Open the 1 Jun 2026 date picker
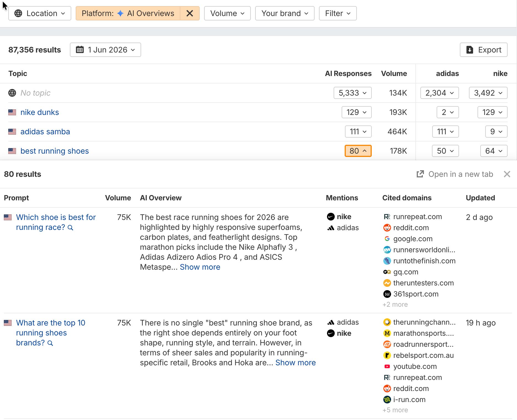The height and width of the screenshot is (420, 517). [105, 50]
